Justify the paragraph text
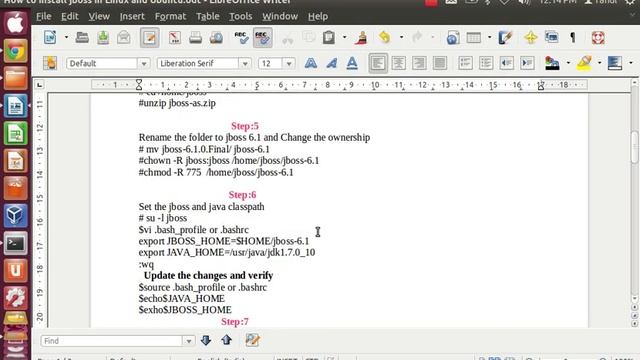 point(440,63)
